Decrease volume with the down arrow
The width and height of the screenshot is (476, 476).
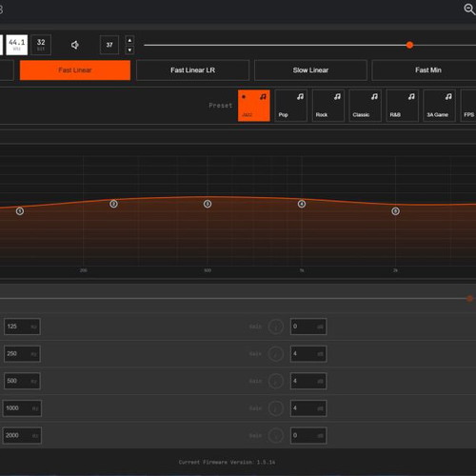tap(129, 50)
